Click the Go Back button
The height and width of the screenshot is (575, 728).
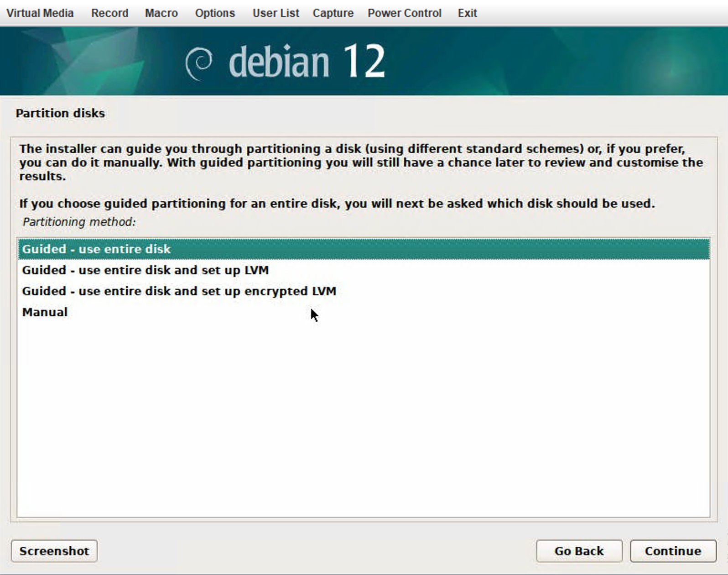pyautogui.click(x=579, y=551)
